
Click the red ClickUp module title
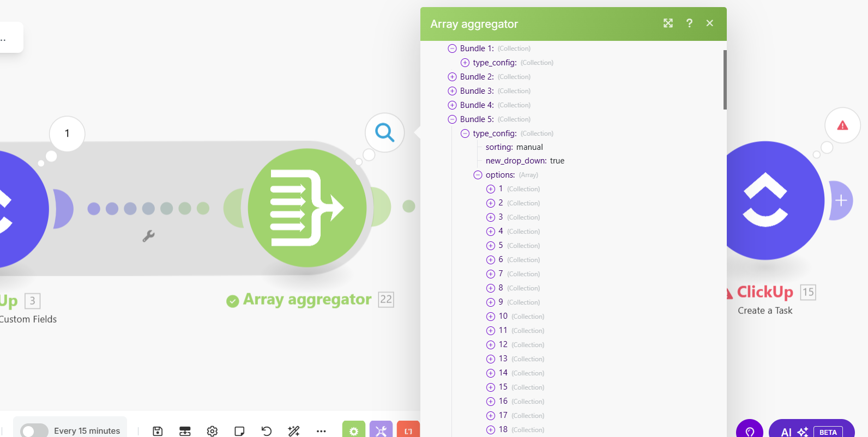point(765,292)
